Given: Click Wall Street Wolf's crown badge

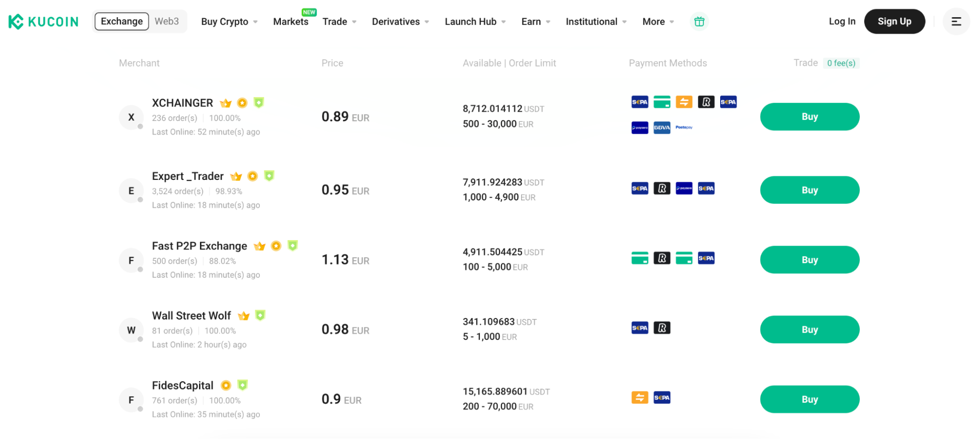Looking at the screenshot, I should [244, 316].
